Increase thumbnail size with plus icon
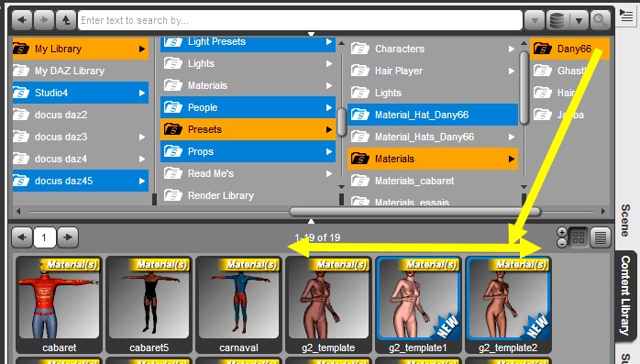The height and width of the screenshot is (364, 640). coord(562,232)
